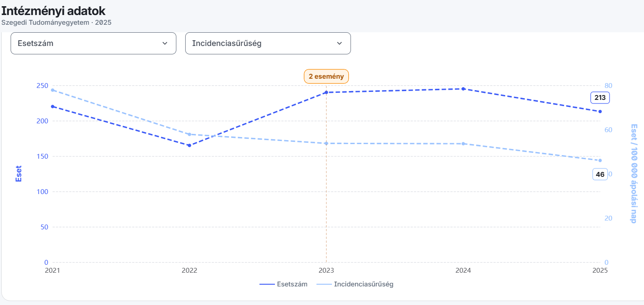Screen dimensions: 644x305
Task: Click the 2023 label on the x-axis
Action: (326, 271)
